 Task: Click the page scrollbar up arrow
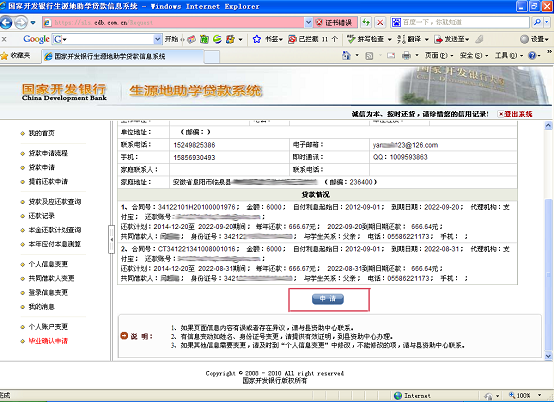pyautogui.click(x=548, y=125)
